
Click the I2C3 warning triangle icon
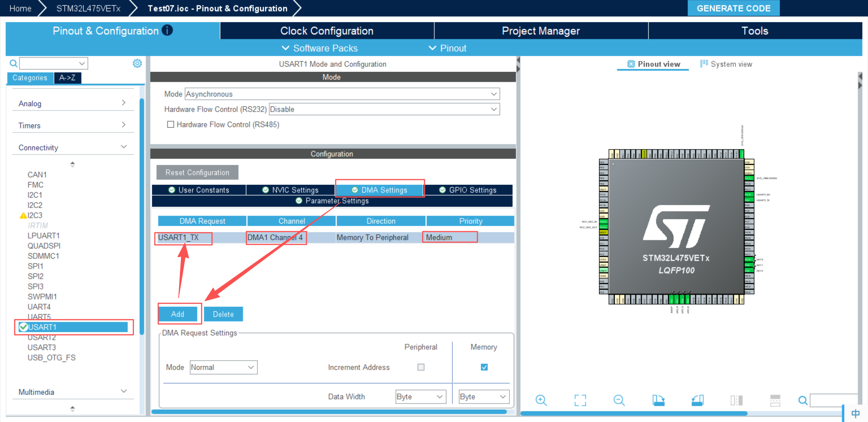(23, 216)
